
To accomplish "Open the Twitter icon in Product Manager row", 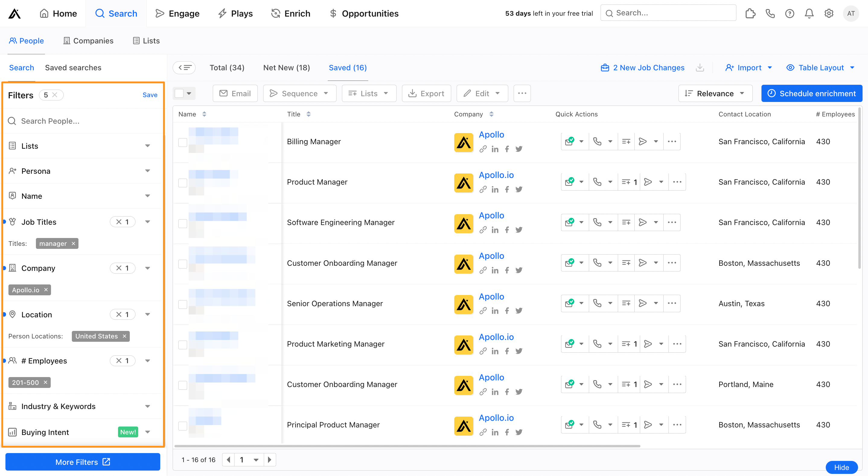I will tap(519, 189).
